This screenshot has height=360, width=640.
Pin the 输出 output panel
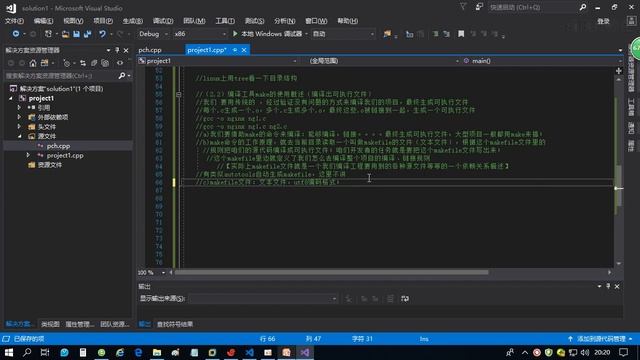[608, 287]
